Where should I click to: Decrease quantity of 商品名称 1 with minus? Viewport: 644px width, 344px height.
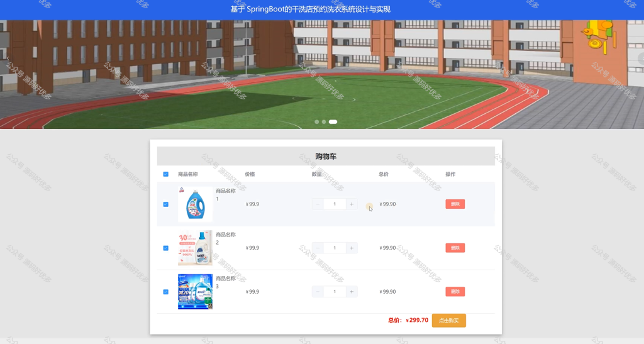coord(318,204)
